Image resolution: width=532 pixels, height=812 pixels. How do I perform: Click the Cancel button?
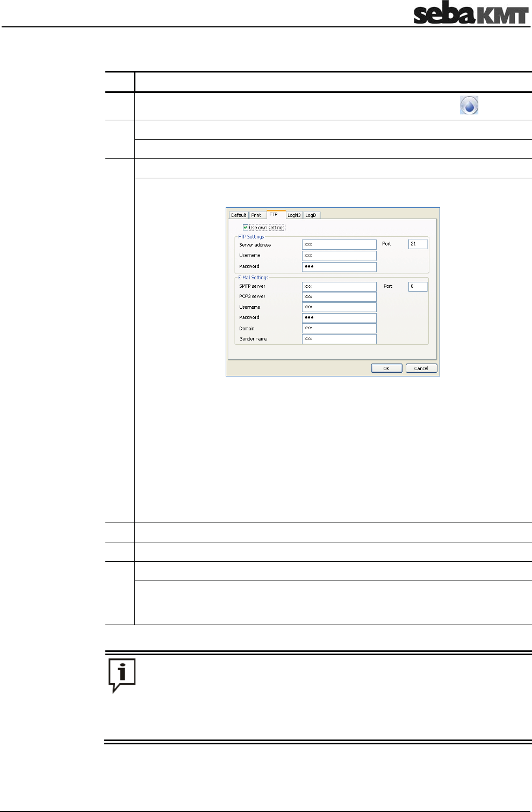[421, 368]
